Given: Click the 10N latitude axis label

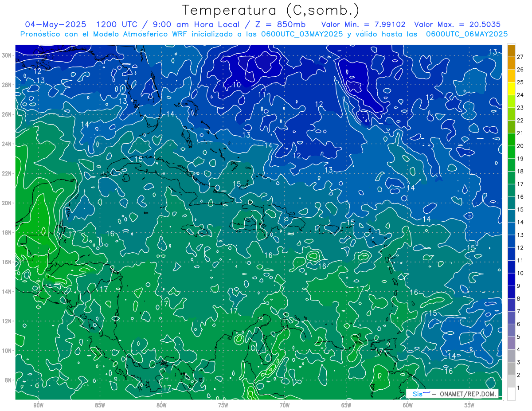Looking at the screenshot, I should tap(7, 351).
